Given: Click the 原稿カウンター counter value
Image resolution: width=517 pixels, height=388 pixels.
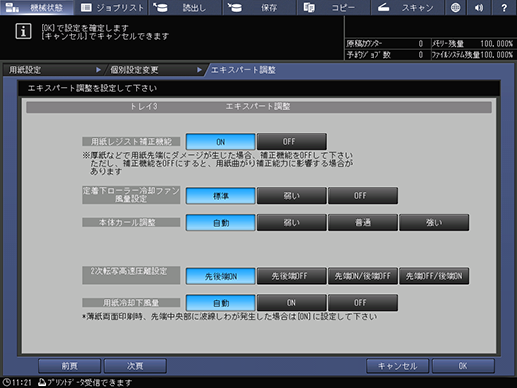Looking at the screenshot, I should tap(421, 44).
